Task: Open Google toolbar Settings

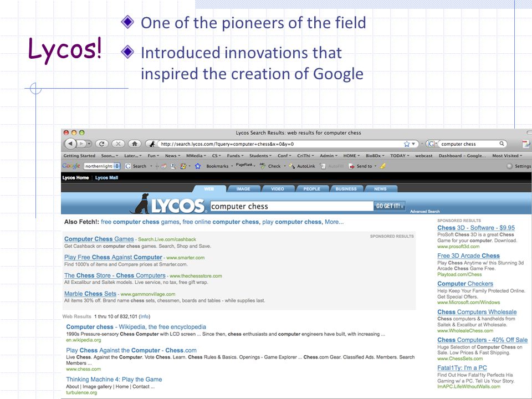Action: (519, 166)
